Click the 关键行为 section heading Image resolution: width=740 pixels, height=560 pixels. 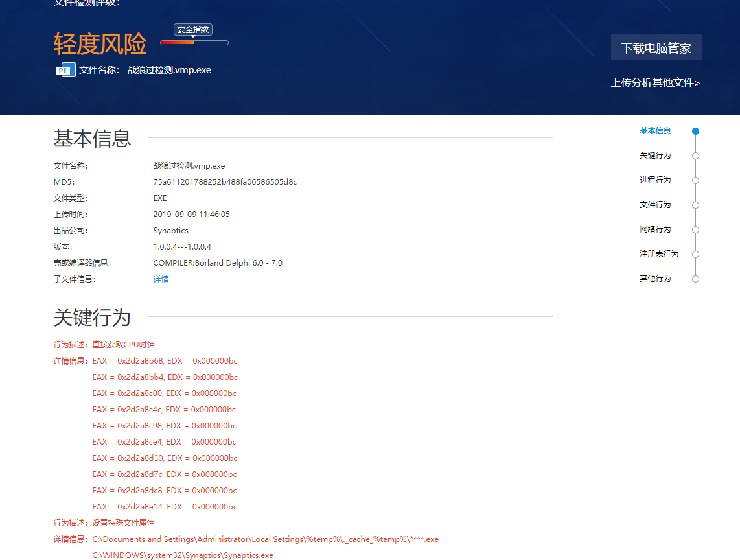[92, 318]
